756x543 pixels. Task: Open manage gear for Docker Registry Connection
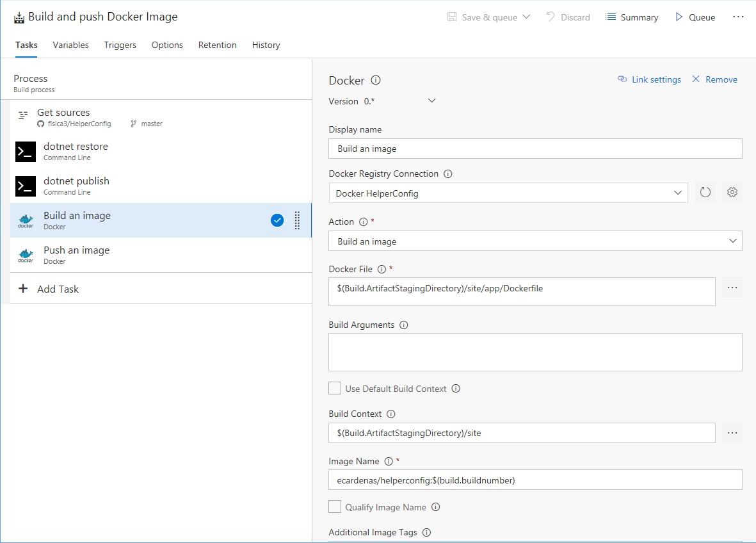[732, 192]
